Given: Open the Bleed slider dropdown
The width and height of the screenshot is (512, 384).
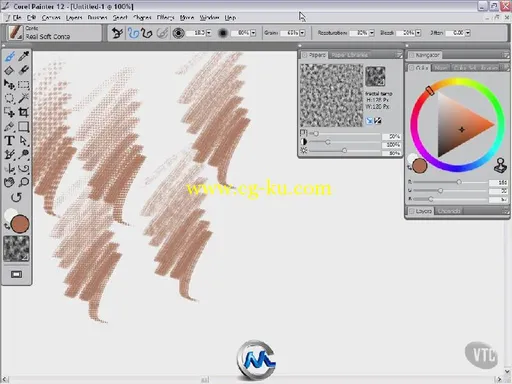Looking at the screenshot, I should pyautogui.click(x=418, y=33).
